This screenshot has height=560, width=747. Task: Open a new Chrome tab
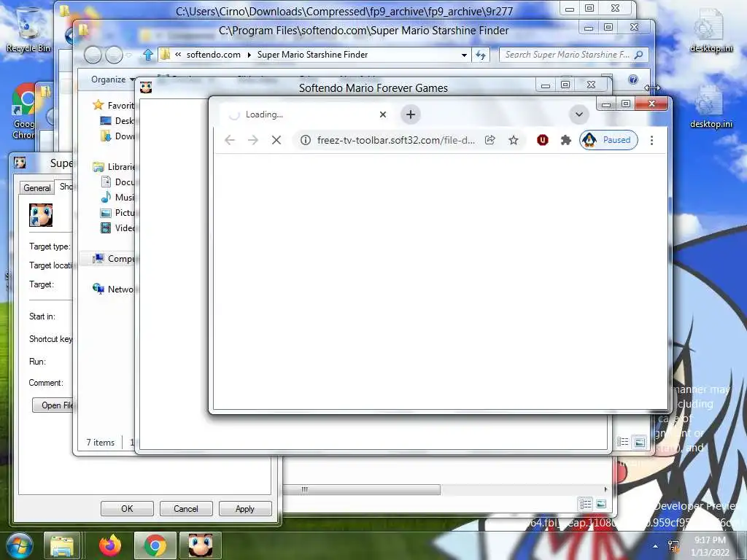tap(411, 114)
